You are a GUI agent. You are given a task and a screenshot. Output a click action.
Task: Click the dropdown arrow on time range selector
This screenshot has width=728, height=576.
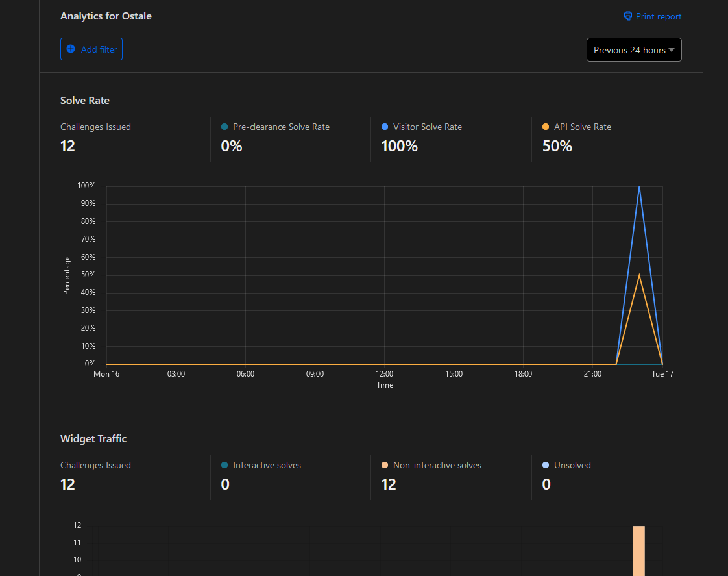tap(672, 50)
